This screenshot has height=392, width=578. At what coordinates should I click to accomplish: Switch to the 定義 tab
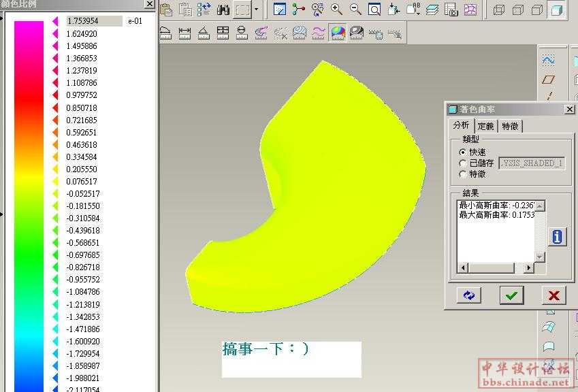click(486, 127)
